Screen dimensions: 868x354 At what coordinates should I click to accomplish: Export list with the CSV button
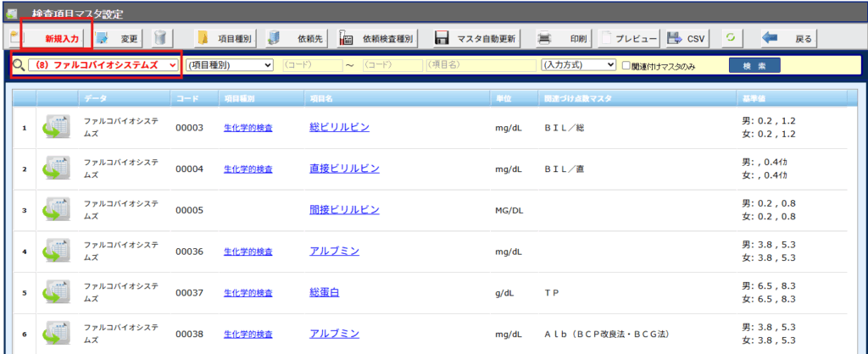coord(687,38)
